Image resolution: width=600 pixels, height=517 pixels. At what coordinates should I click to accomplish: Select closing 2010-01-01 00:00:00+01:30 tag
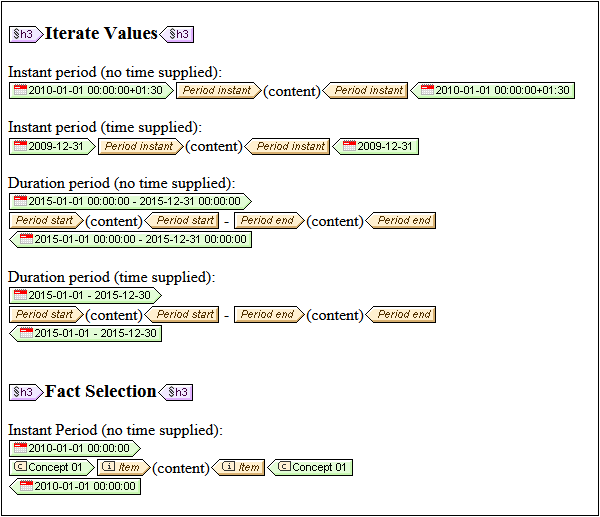pyautogui.click(x=493, y=90)
